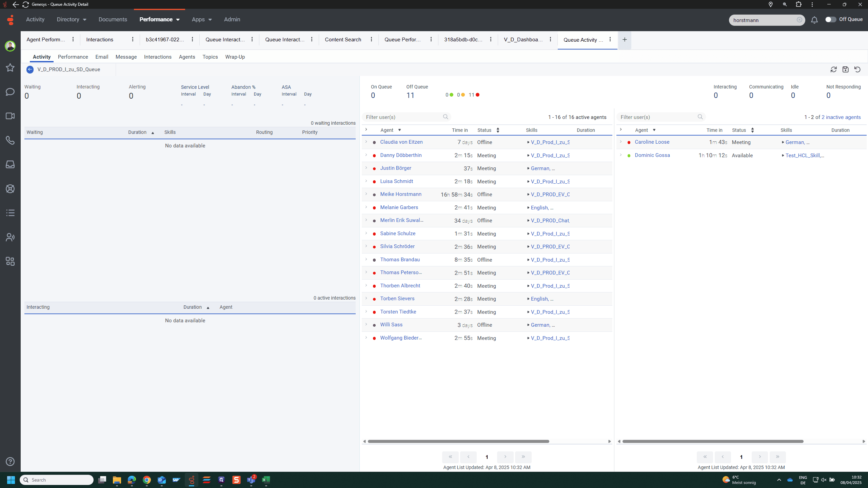Click the refresh view icon

click(834, 69)
